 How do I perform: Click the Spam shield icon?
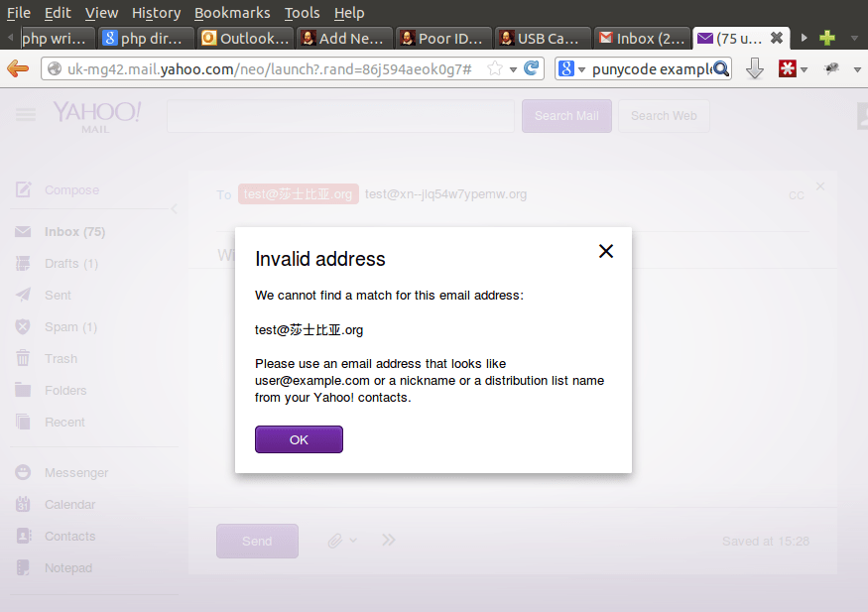point(23,327)
